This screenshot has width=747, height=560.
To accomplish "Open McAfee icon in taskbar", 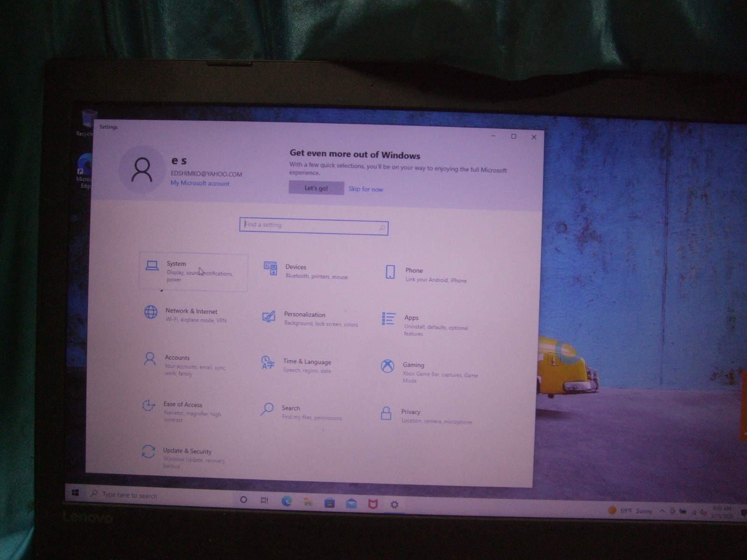I will (x=373, y=504).
